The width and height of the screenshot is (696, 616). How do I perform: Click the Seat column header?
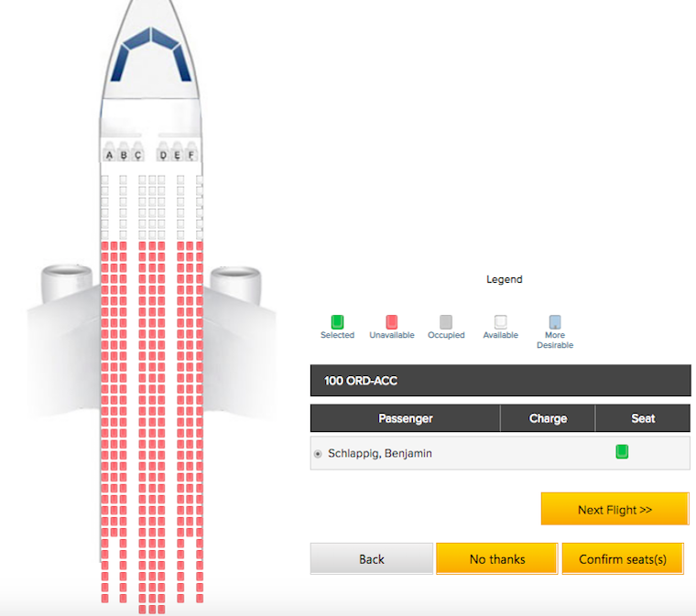(x=643, y=417)
